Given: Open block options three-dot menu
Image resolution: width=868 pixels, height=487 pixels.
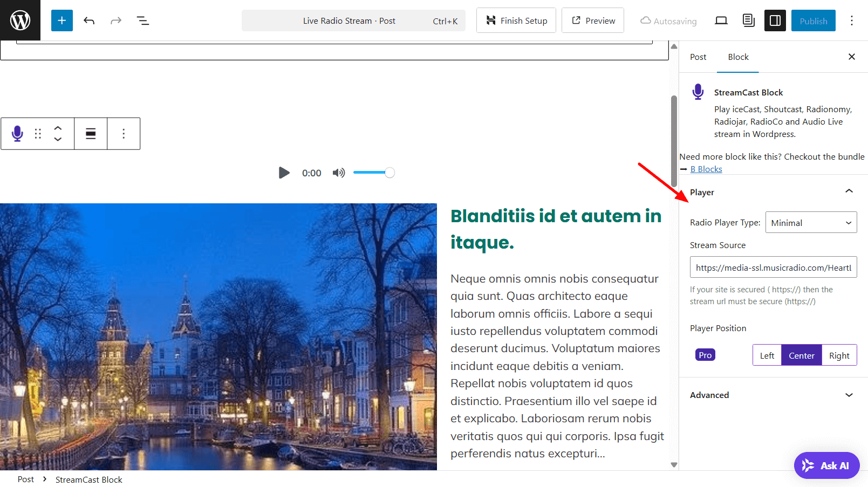Looking at the screenshot, I should click(x=124, y=134).
